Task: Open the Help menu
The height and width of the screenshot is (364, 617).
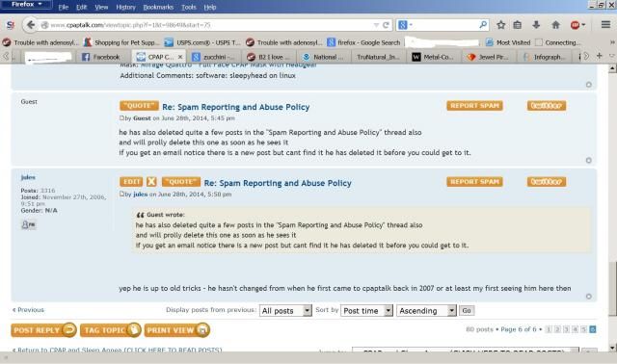Action: click(x=210, y=7)
